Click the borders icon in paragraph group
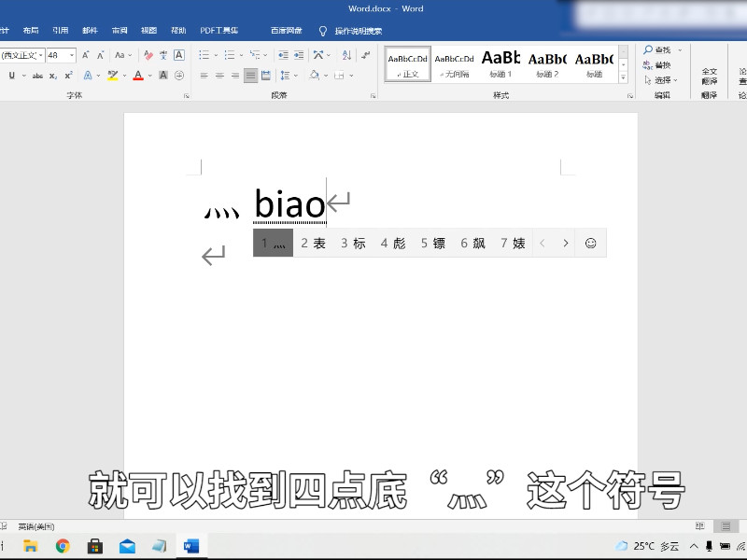The image size is (747, 560). pyautogui.click(x=339, y=76)
